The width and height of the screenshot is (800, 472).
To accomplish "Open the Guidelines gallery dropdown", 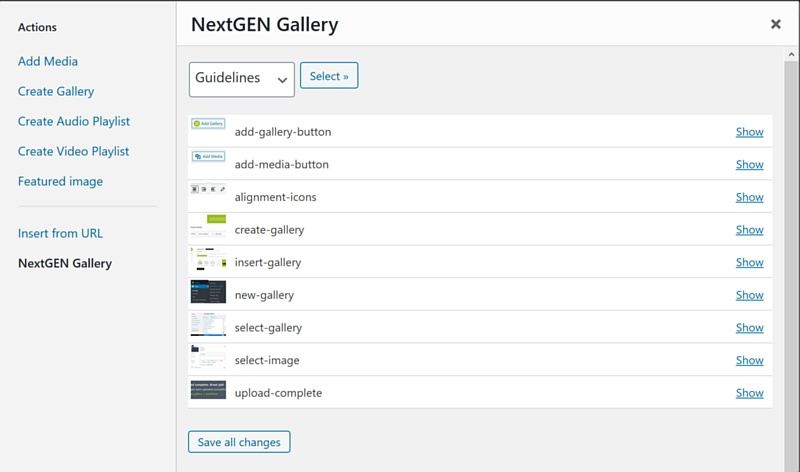I will click(x=241, y=79).
